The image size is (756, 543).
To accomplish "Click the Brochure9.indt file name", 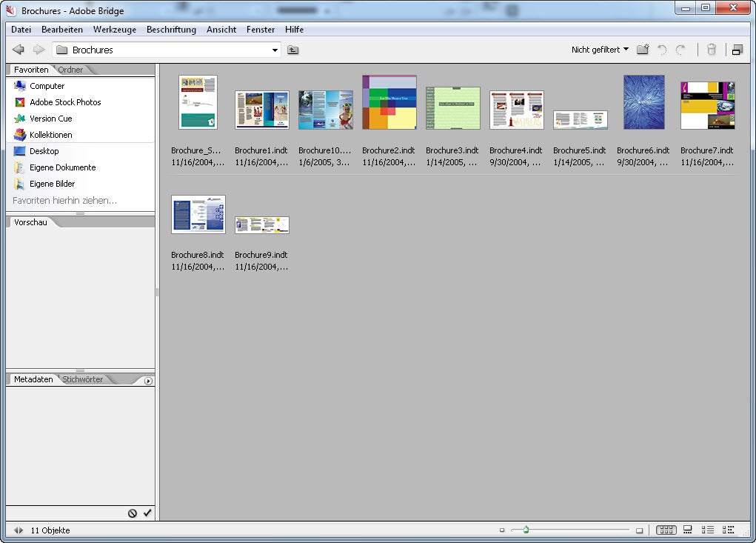I will [x=261, y=255].
